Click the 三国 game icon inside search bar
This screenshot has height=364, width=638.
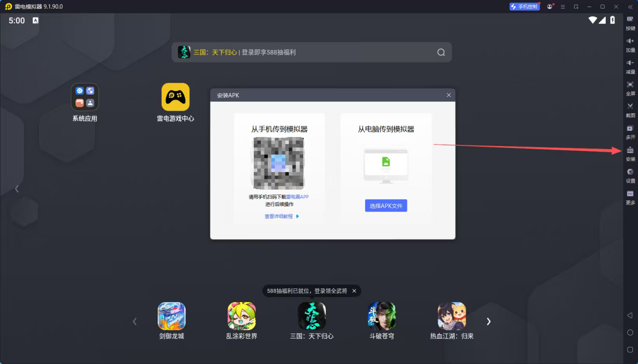click(x=184, y=52)
